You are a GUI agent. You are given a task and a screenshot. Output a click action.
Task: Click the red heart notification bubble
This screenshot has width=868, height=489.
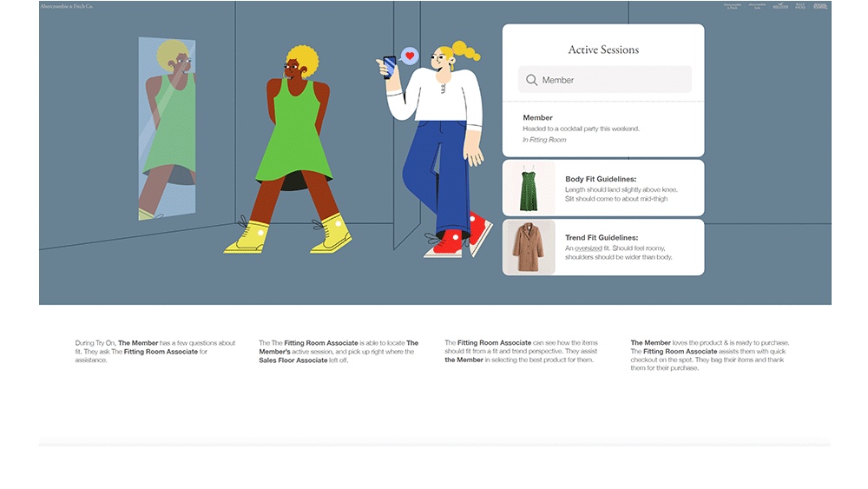pyautogui.click(x=411, y=56)
